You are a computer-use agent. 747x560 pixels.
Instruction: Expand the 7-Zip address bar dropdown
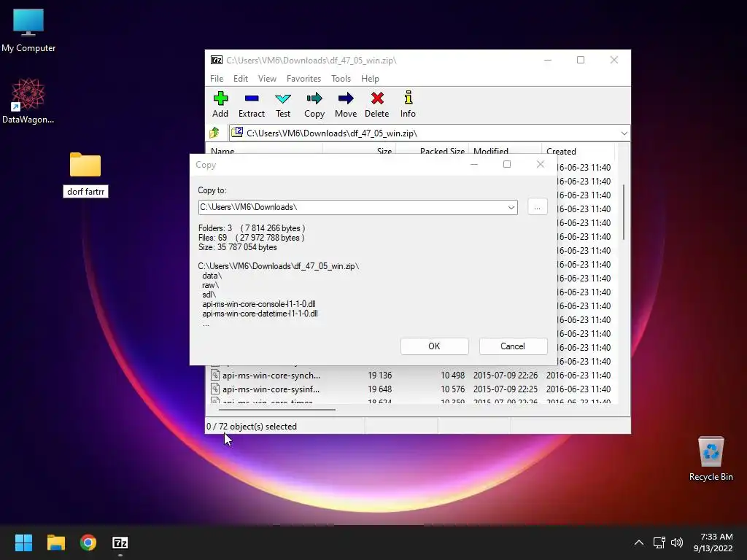(624, 133)
